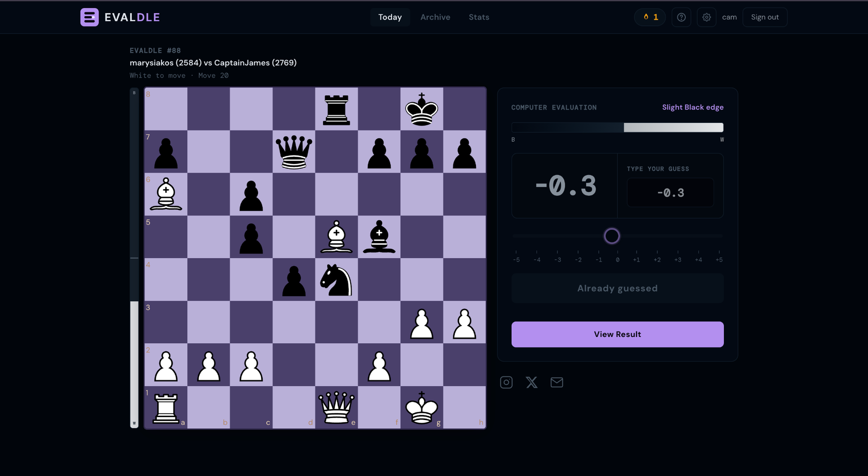868x476 pixels.
Task: Select the white king on g1
Action: click(x=421, y=408)
